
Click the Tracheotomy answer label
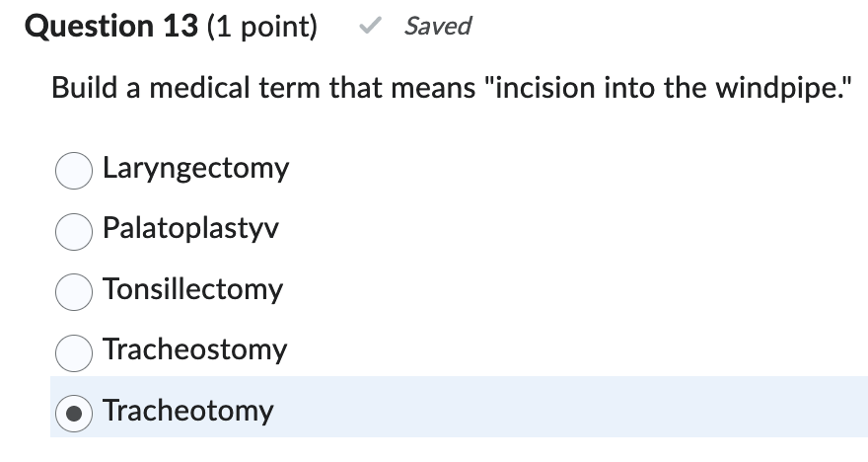[x=187, y=410]
